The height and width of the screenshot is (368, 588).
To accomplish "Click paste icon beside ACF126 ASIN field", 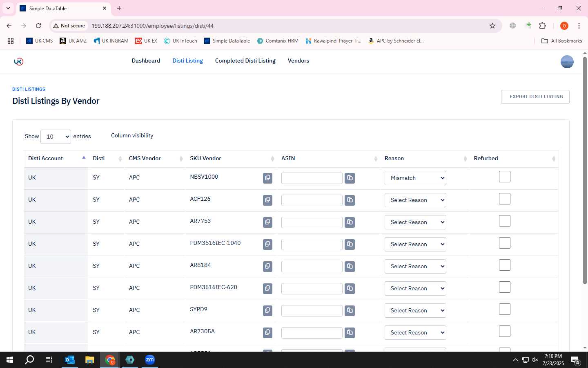I will [x=350, y=200].
